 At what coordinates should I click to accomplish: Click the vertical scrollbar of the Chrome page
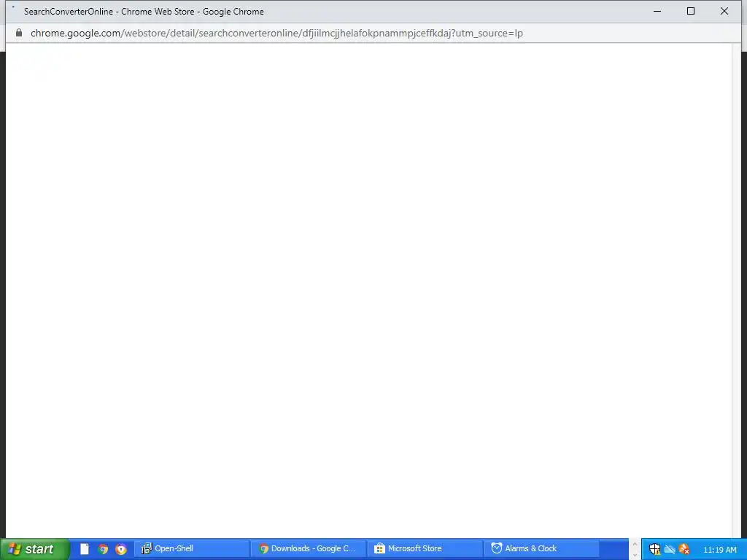click(x=737, y=290)
